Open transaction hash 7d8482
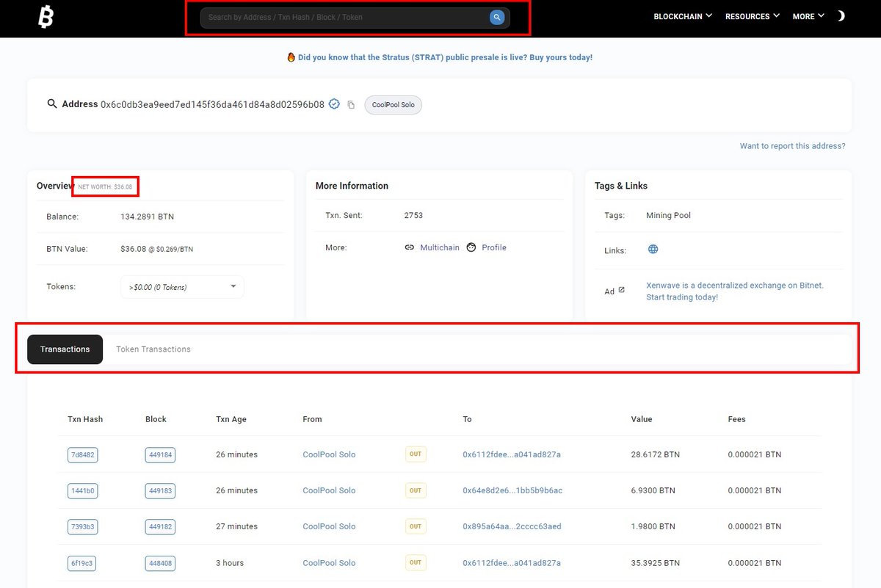 [82, 455]
